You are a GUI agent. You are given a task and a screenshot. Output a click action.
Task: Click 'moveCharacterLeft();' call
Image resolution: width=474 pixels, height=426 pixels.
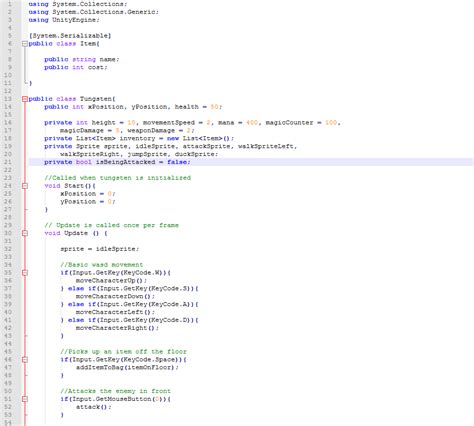[x=115, y=312]
